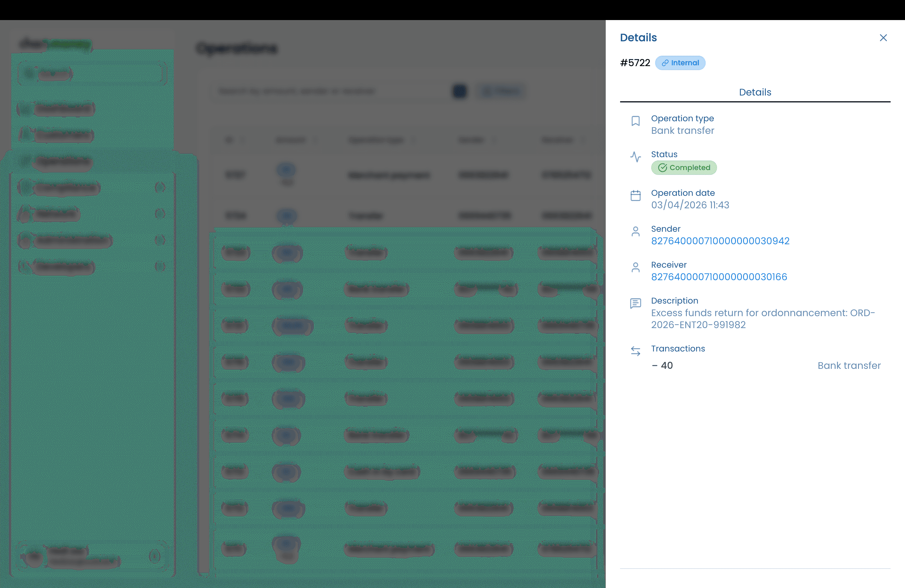
Task: Click the Internal badge label
Action: [x=685, y=63]
